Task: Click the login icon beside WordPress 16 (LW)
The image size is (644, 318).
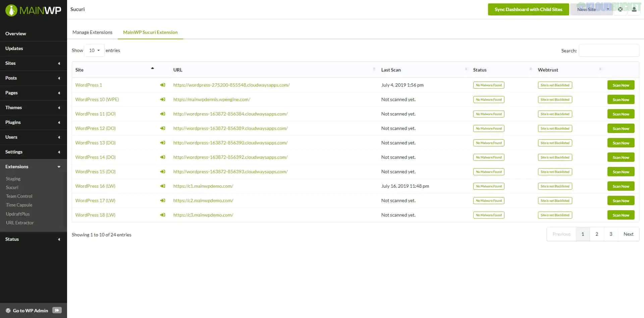Action: tap(163, 186)
